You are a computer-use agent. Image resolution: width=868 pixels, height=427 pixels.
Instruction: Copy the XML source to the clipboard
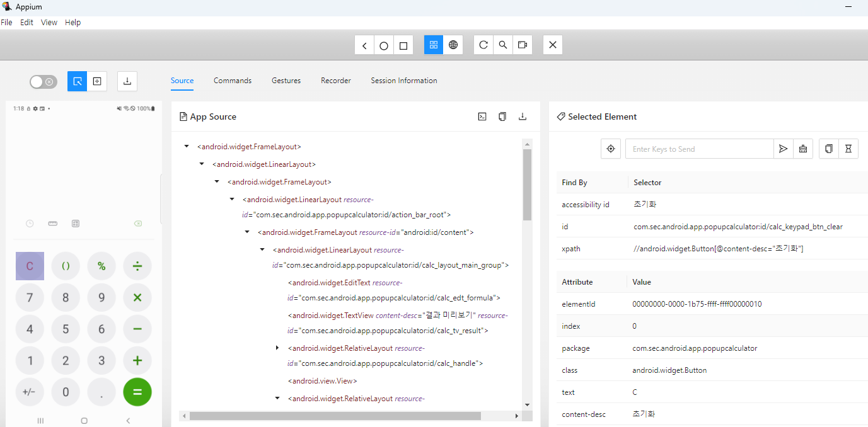(502, 117)
